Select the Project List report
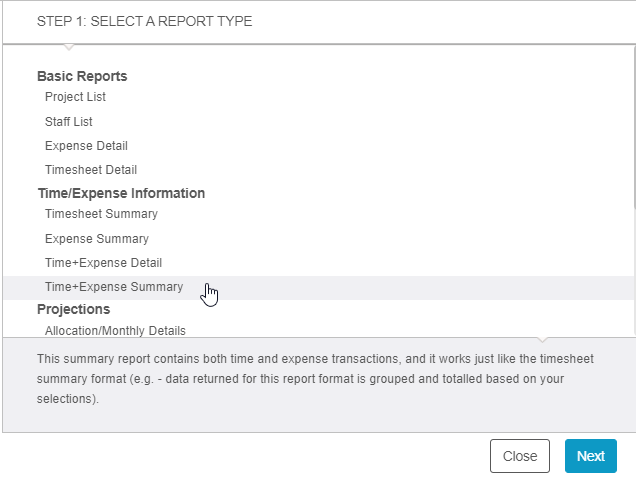The width and height of the screenshot is (636, 483). [75, 97]
